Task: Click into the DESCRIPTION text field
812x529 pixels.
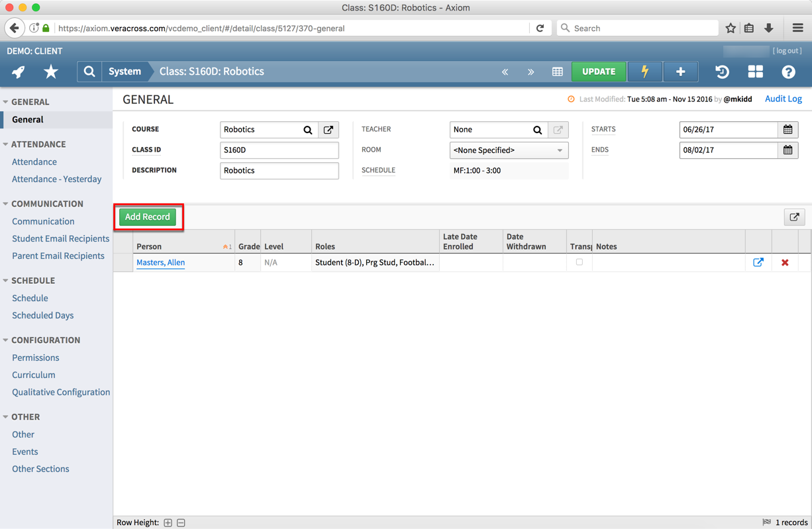Action: 279,171
